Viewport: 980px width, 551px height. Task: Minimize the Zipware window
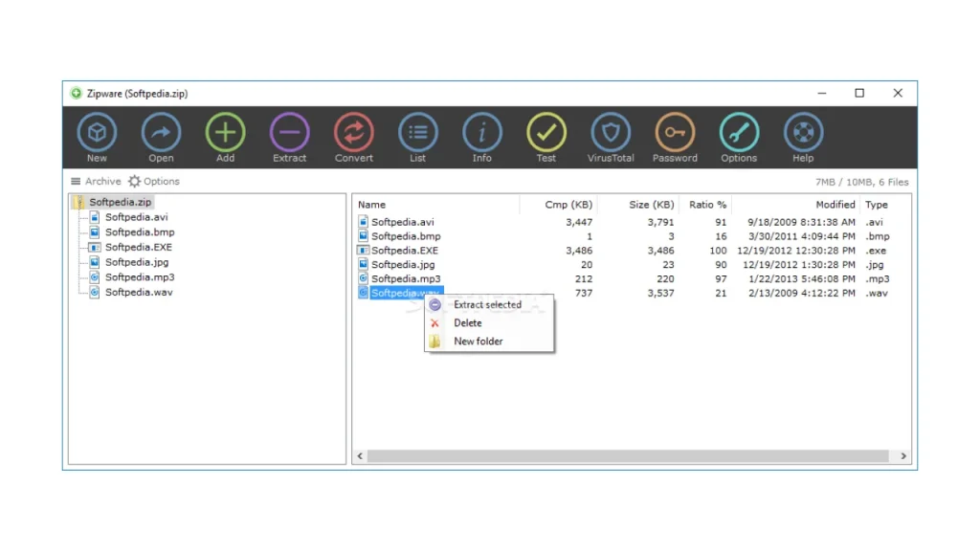pyautogui.click(x=822, y=93)
